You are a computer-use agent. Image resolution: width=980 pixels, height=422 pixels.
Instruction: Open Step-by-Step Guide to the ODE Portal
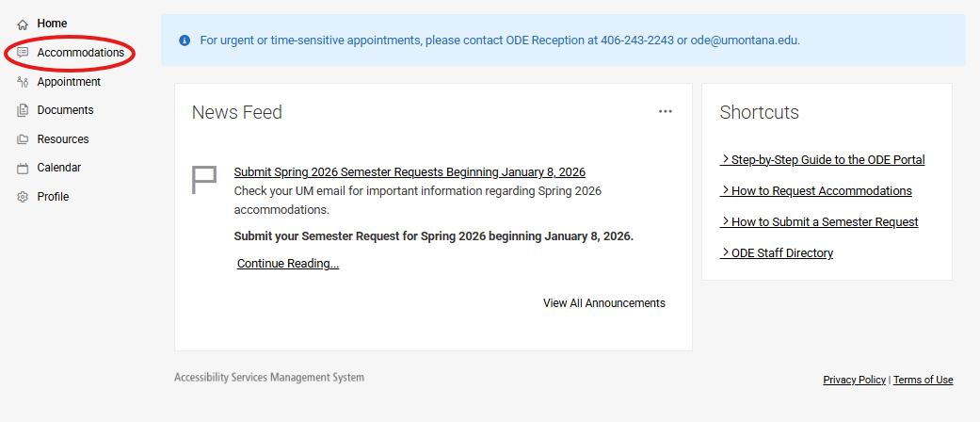click(823, 160)
